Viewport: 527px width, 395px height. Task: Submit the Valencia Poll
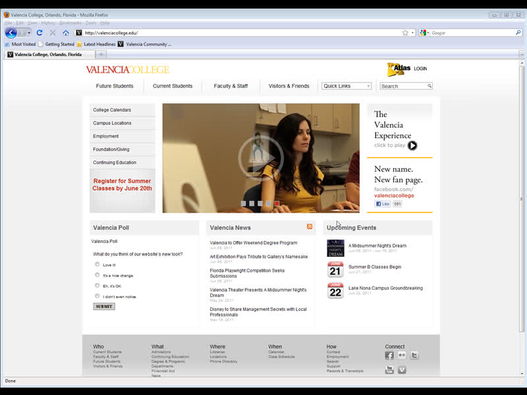104,306
